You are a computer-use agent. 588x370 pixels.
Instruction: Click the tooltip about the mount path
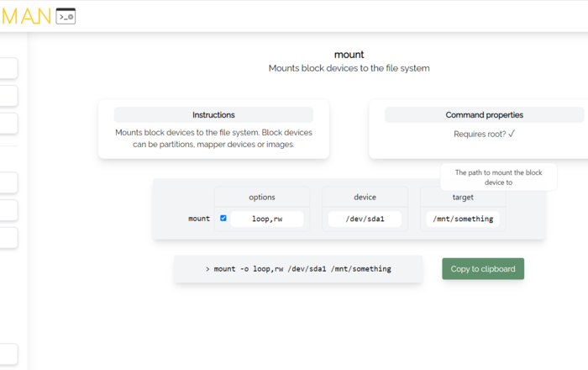(498, 177)
